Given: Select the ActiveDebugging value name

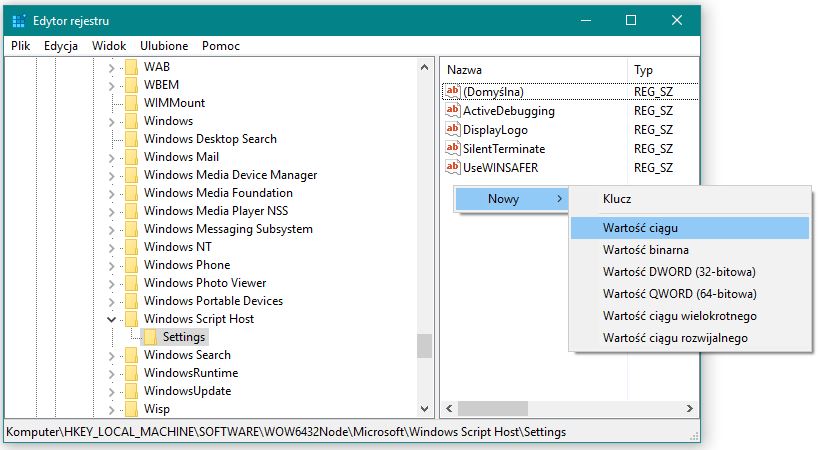Looking at the screenshot, I should tap(509, 111).
